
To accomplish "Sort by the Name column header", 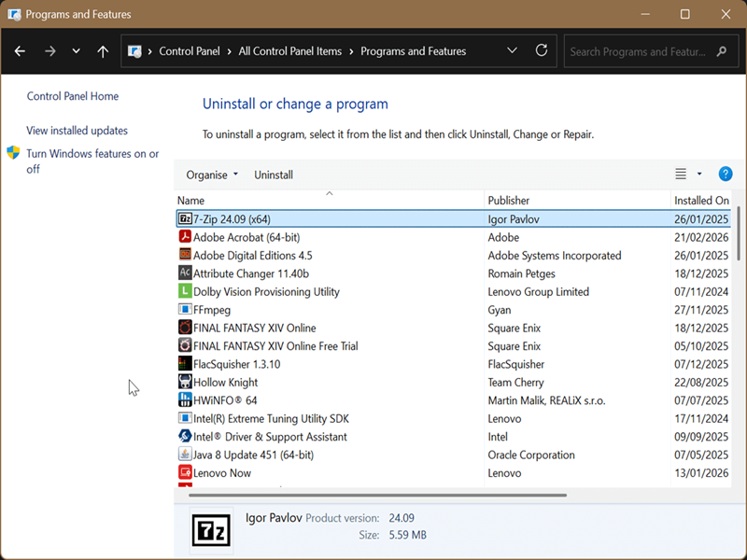I will (330, 200).
